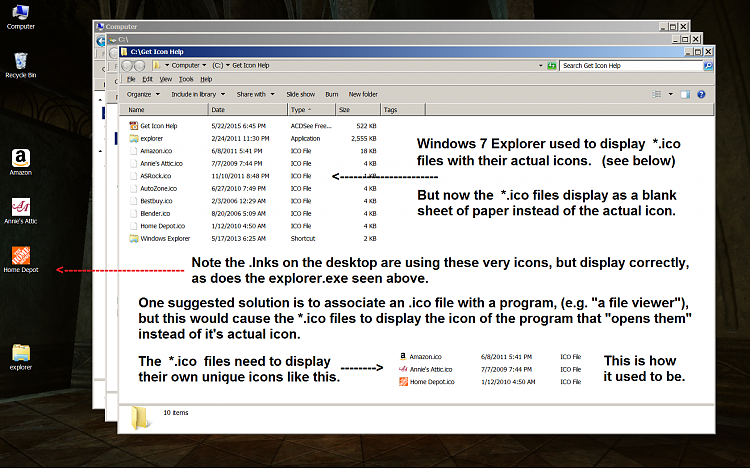The image size is (750, 469).
Task: Select the Annie's Attic desktop shortcut
Action: [21, 211]
